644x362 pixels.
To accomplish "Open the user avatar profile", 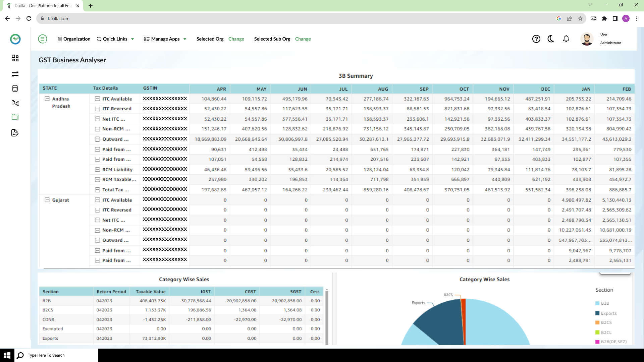I will point(587,39).
